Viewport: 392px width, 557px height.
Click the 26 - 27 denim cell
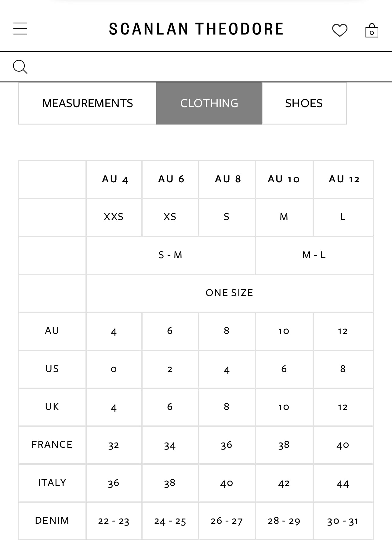[x=227, y=521]
